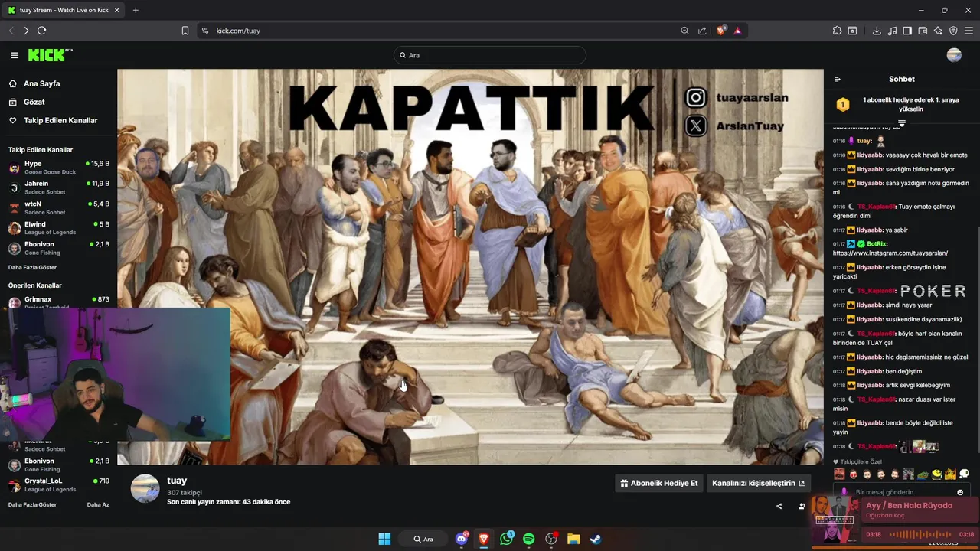Viewport: 980px width, 551px height.
Task: Open browser extensions puzzle icon
Action: (x=837, y=31)
